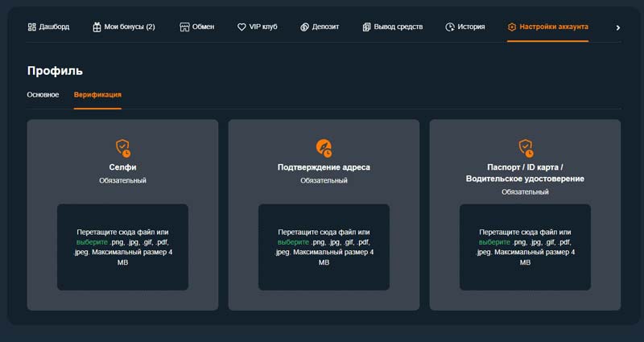Click the passport verification shield icon
Screen dimensions: 644x342
tap(525, 148)
